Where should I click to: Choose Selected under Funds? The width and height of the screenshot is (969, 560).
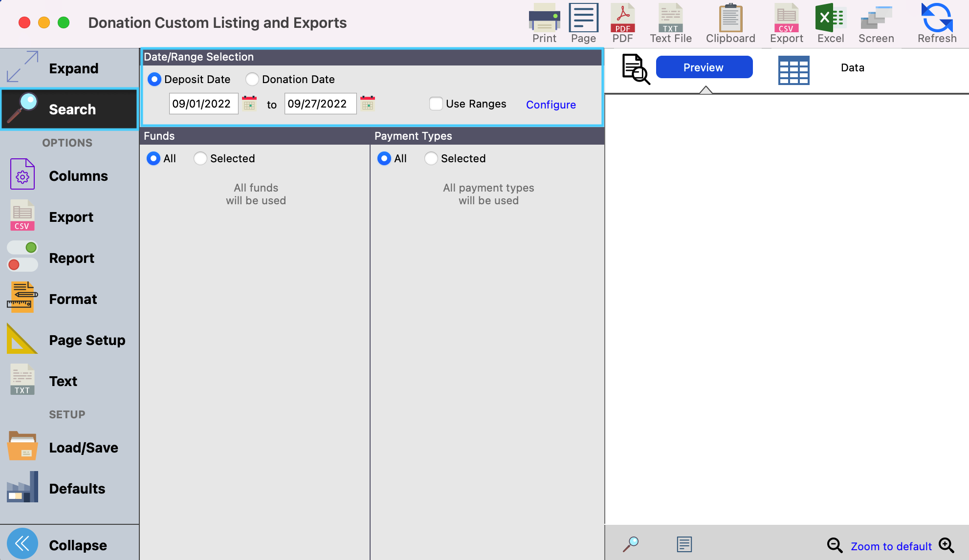200,158
